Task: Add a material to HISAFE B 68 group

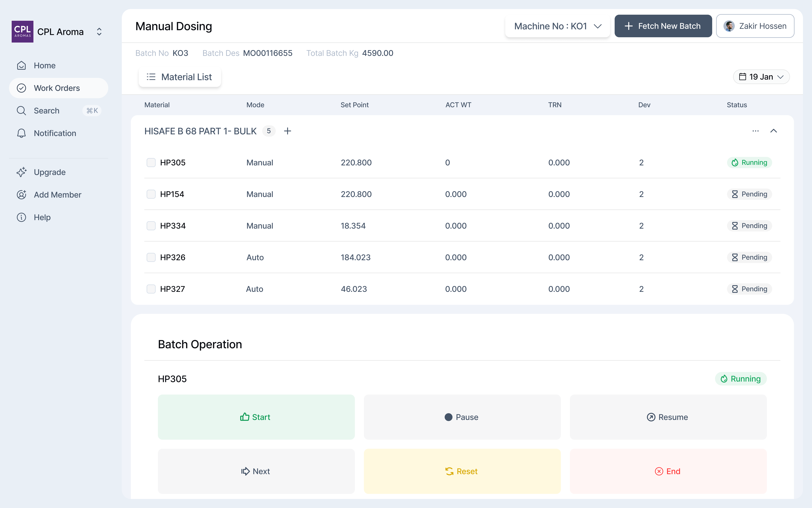Action: 288,131
